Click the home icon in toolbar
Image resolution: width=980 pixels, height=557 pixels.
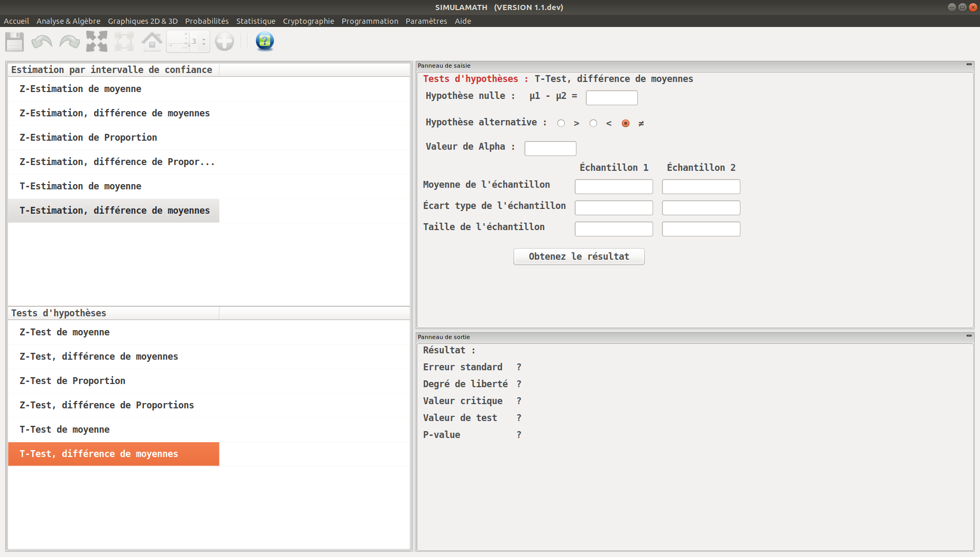click(x=152, y=41)
